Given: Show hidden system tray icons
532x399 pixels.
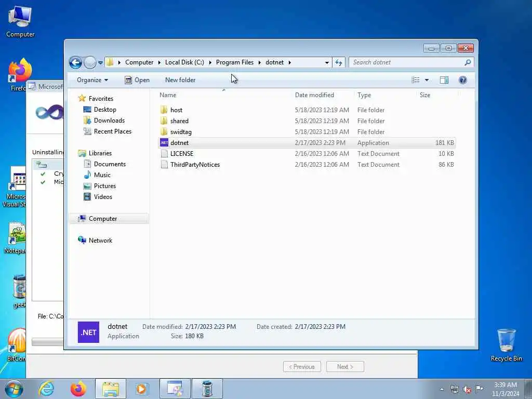Looking at the screenshot, I should [x=442, y=390].
